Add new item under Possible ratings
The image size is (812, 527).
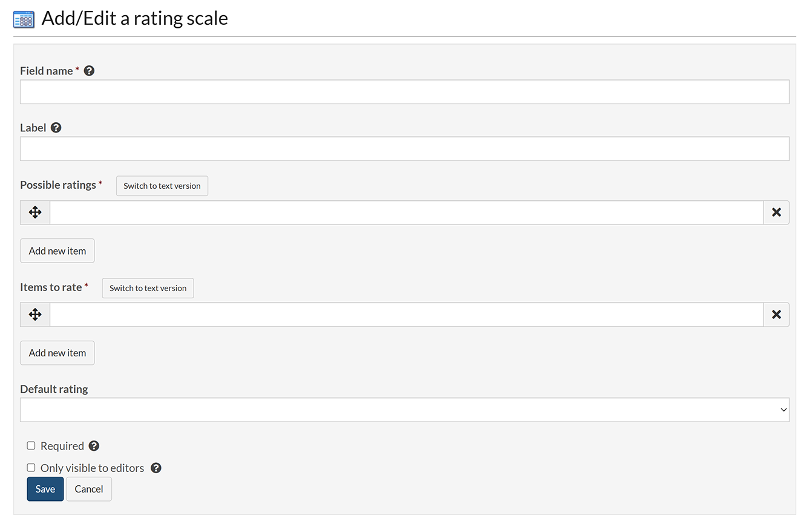tap(57, 250)
